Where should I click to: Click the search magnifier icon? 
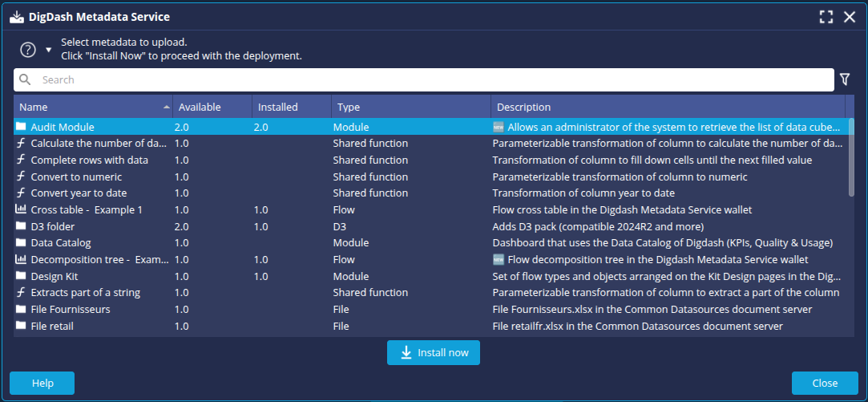point(25,80)
